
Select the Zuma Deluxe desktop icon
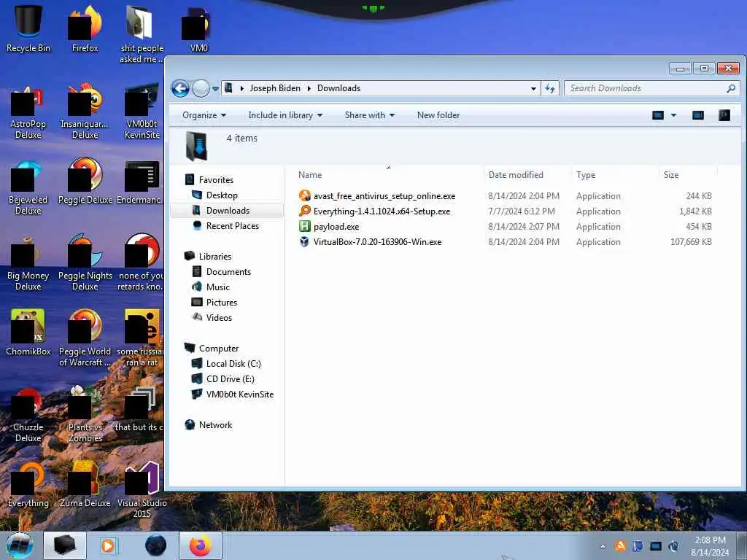85,486
